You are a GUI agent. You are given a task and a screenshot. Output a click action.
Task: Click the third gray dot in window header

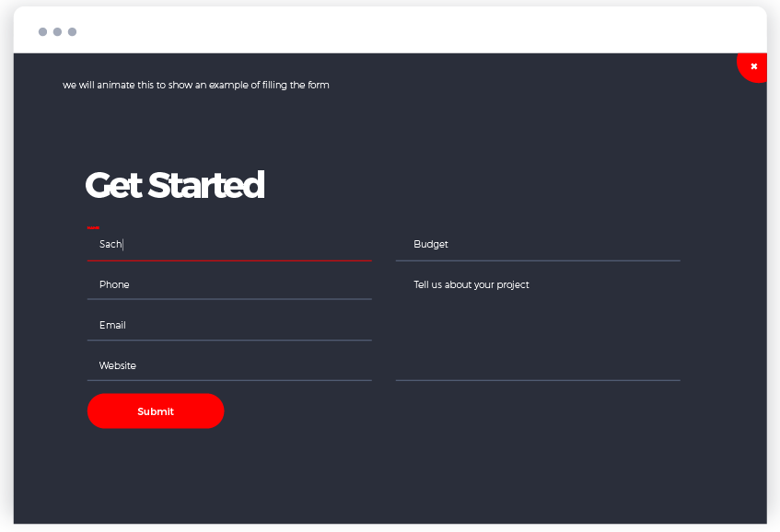pyautogui.click(x=72, y=32)
